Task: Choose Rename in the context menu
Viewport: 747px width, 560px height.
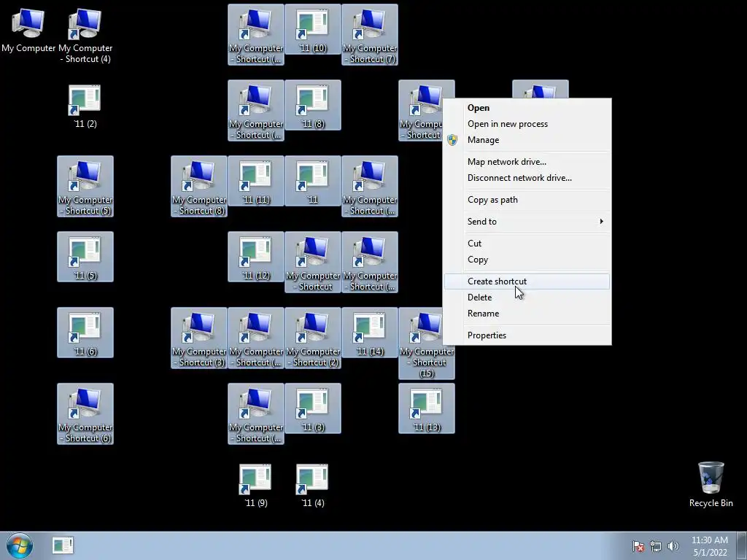Action: click(527, 314)
